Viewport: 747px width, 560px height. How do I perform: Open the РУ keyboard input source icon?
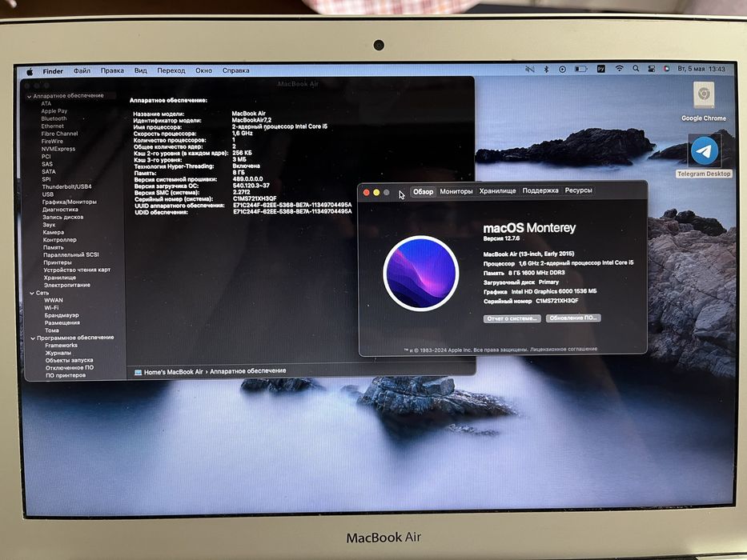pos(601,69)
